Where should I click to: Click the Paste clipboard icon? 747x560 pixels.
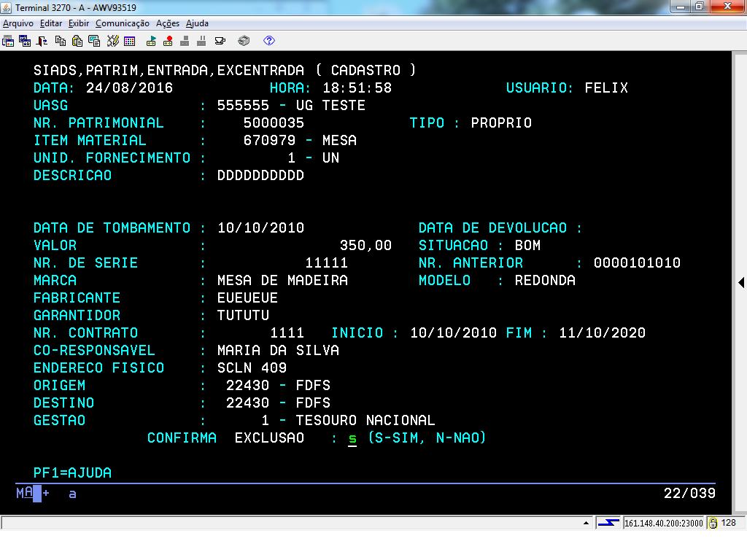77,41
